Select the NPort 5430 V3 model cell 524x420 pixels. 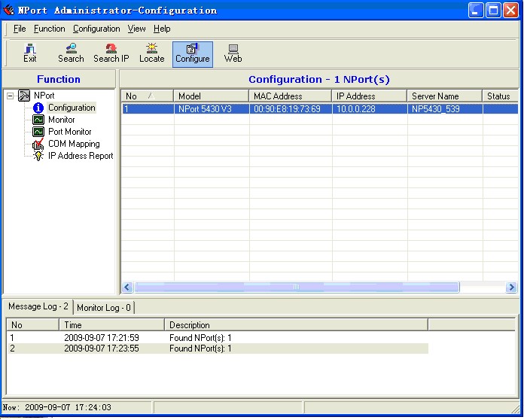coord(212,109)
